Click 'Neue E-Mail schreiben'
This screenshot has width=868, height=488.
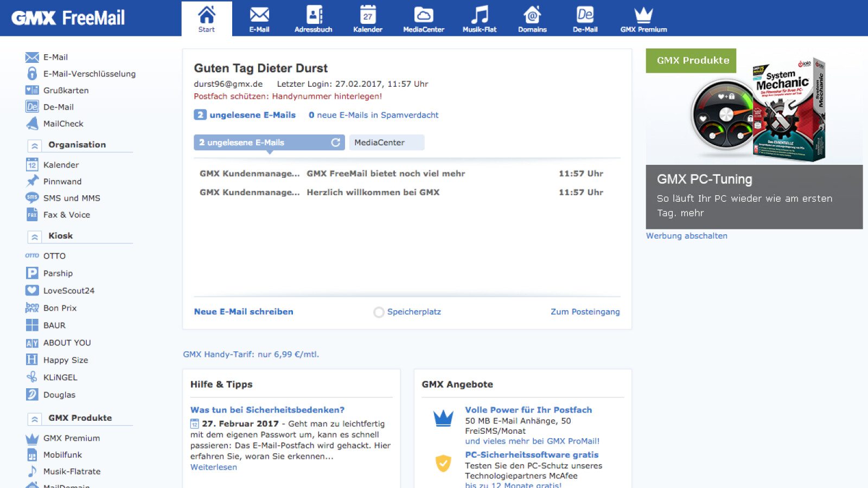(x=244, y=312)
